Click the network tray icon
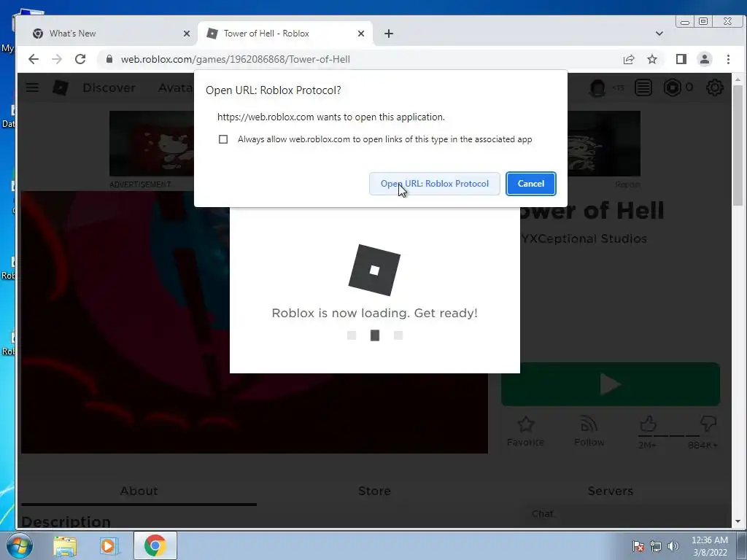The width and height of the screenshot is (747, 560). pyautogui.click(x=656, y=546)
